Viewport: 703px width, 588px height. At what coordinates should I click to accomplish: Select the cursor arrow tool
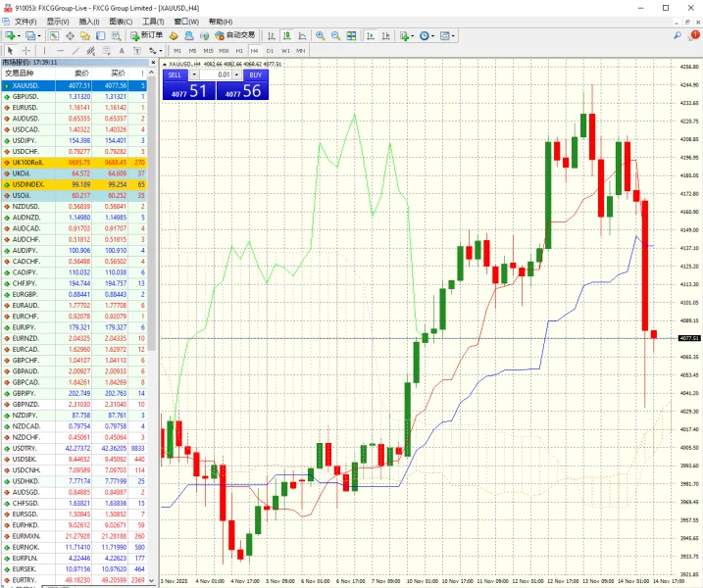[x=11, y=51]
